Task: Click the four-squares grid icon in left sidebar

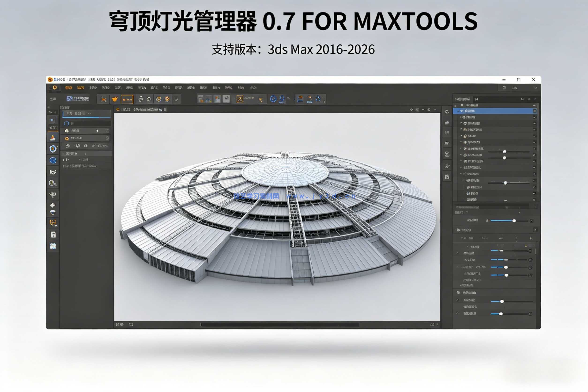Action: point(53,246)
